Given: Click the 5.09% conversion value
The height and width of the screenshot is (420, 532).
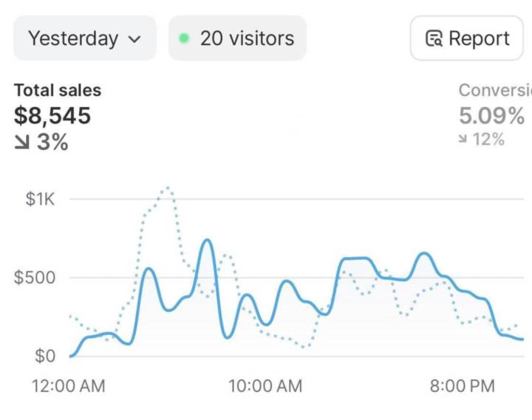Looking at the screenshot, I should [492, 115].
